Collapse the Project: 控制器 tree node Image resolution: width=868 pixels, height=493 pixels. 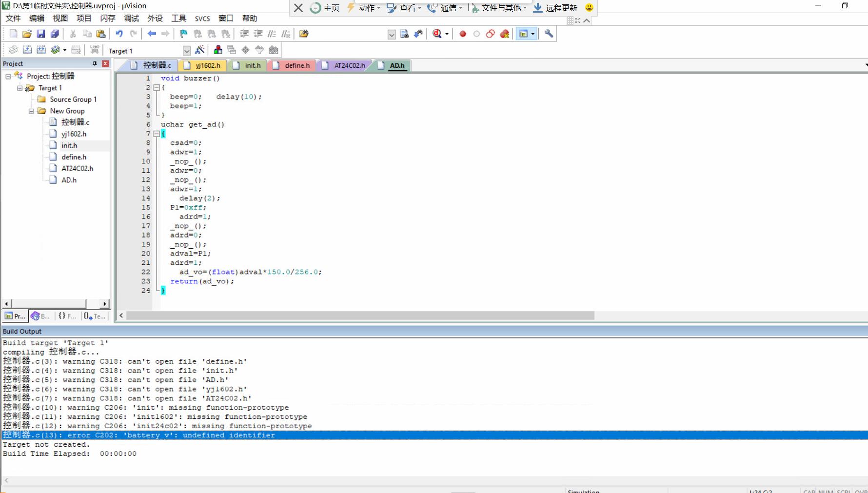pos(8,76)
